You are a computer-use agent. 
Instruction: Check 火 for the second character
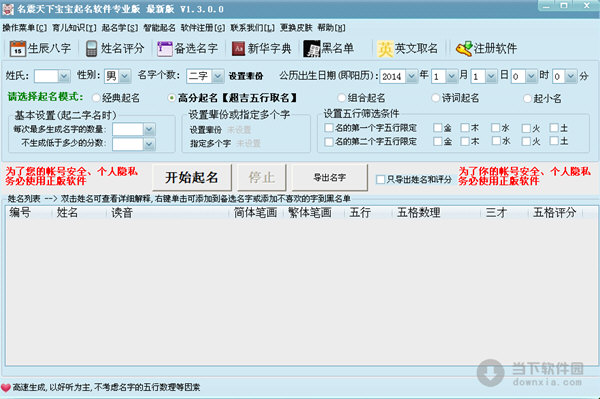527,141
